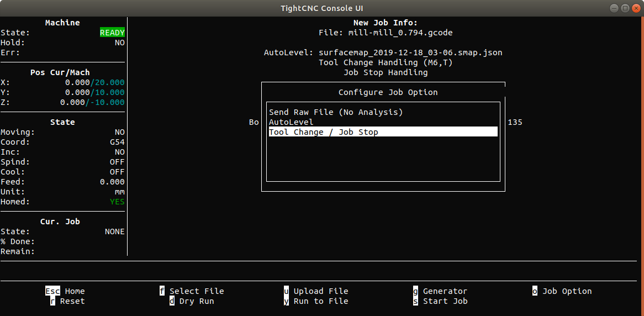Click the Esc Home shortcut
Viewport: 644px width, 316px height.
click(x=65, y=291)
